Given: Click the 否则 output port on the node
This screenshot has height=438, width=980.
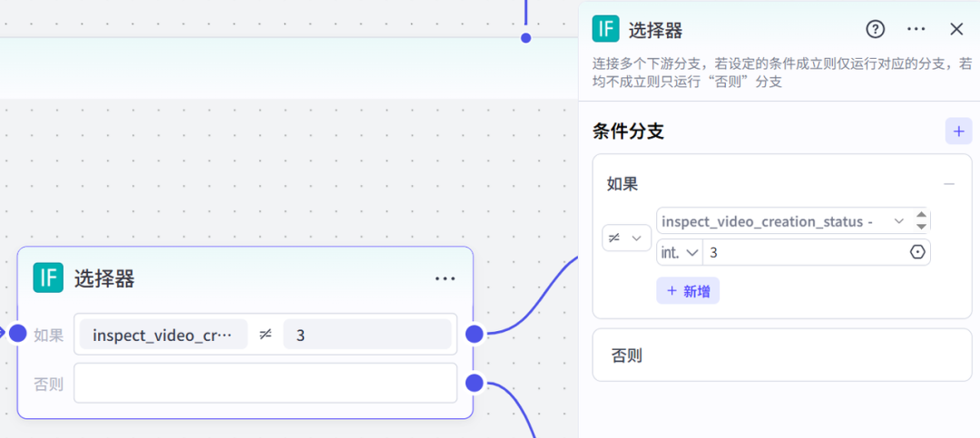Looking at the screenshot, I should [474, 383].
